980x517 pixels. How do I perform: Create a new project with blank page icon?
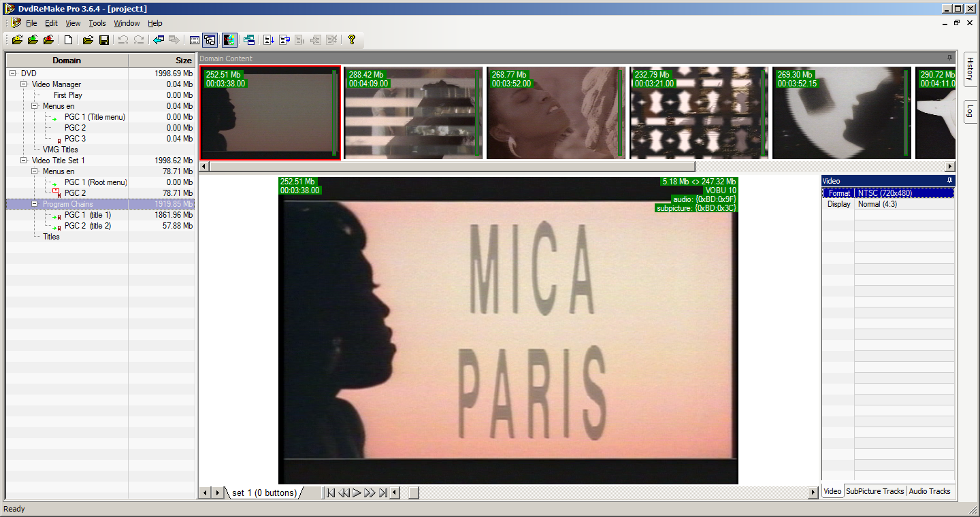coord(69,40)
